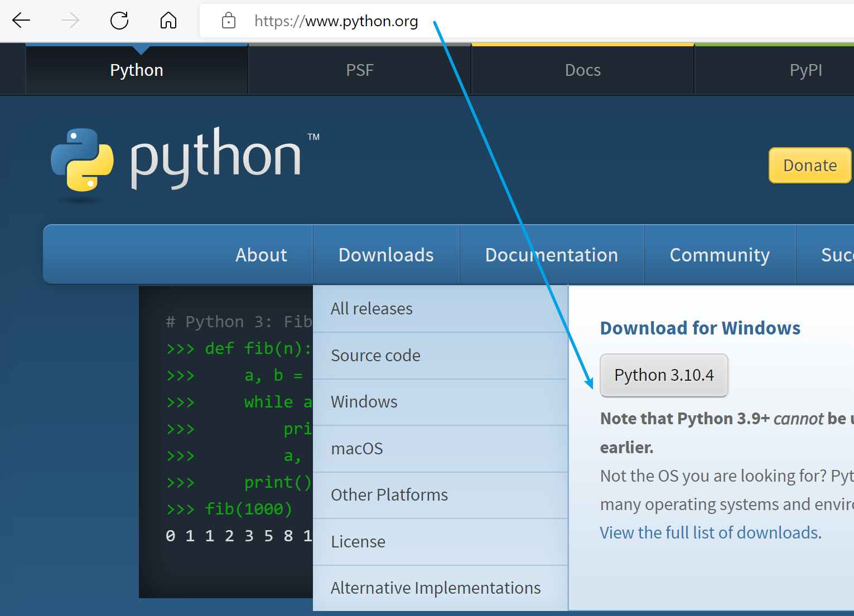Select macOS in the Downloads menu
The height and width of the screenshot is (616, 854).
[440, 449]
